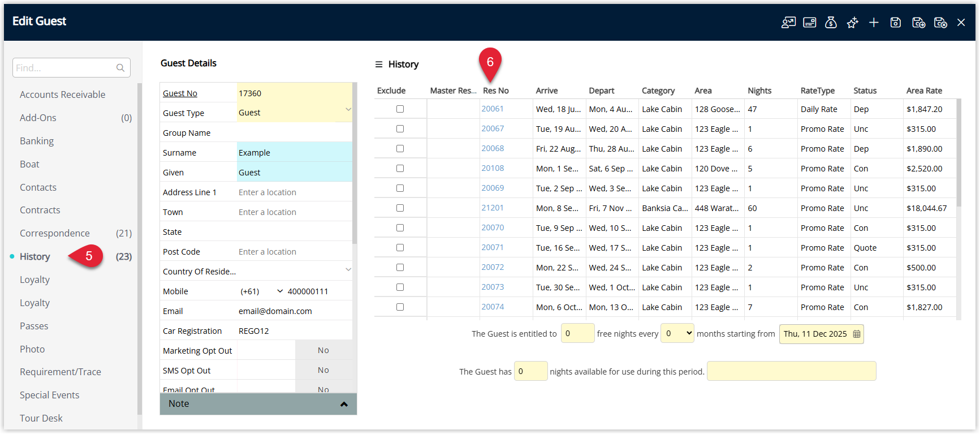Open Accounts Receivable in sidebar

[63, 94]
